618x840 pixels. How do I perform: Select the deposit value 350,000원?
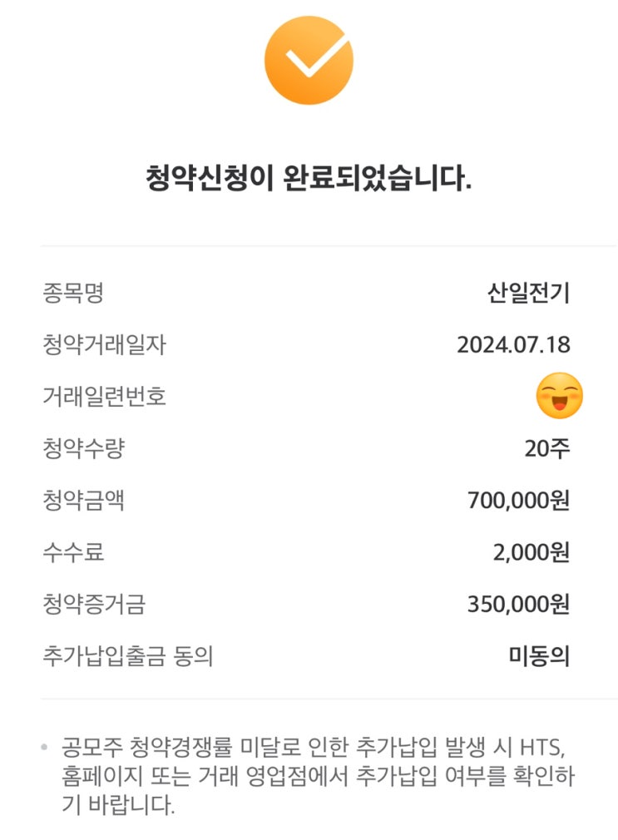point(519,605)
